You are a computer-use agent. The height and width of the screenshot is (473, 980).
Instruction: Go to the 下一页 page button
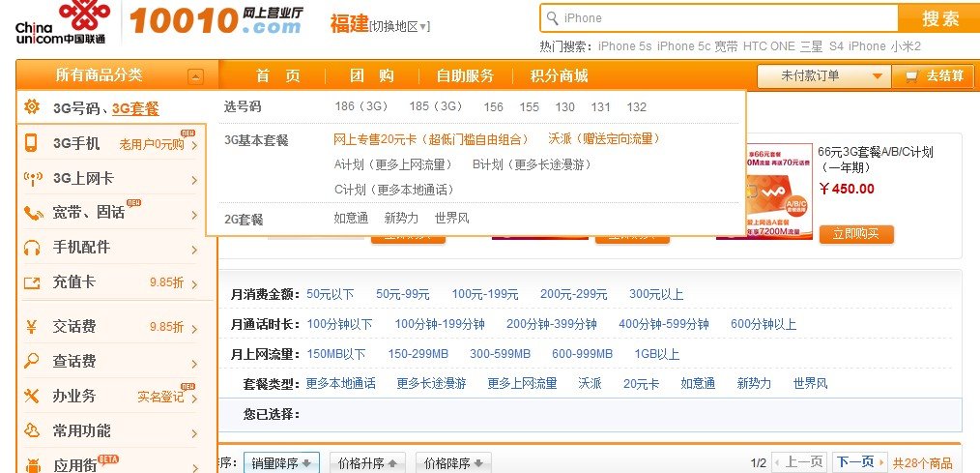click(861, 462)
